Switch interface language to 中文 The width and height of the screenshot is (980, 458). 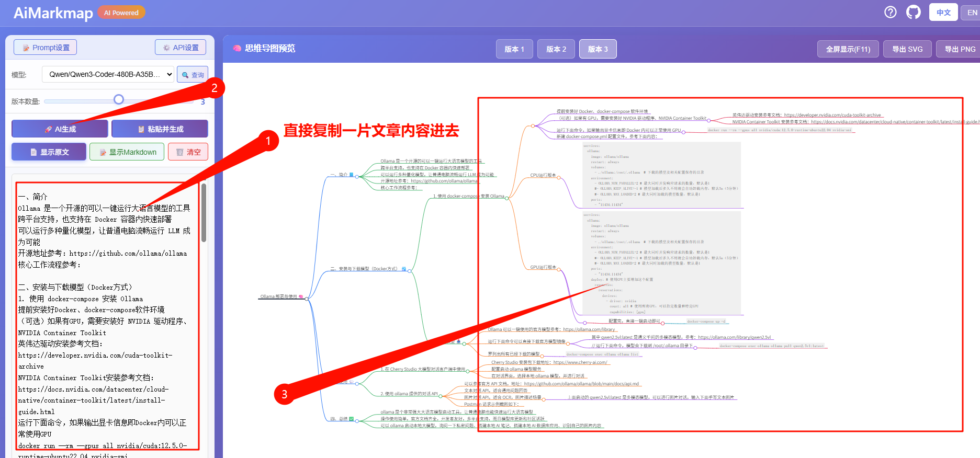pos(943,12)
